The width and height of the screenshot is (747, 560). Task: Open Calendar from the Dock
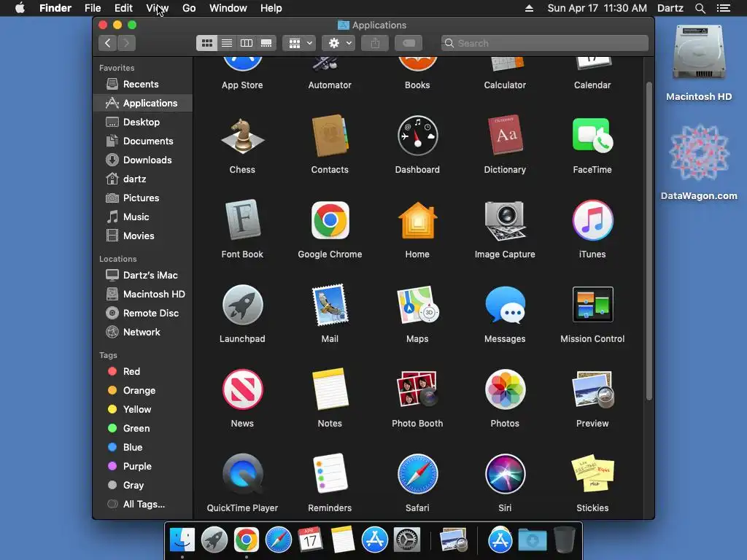click(x=310, y=540)
